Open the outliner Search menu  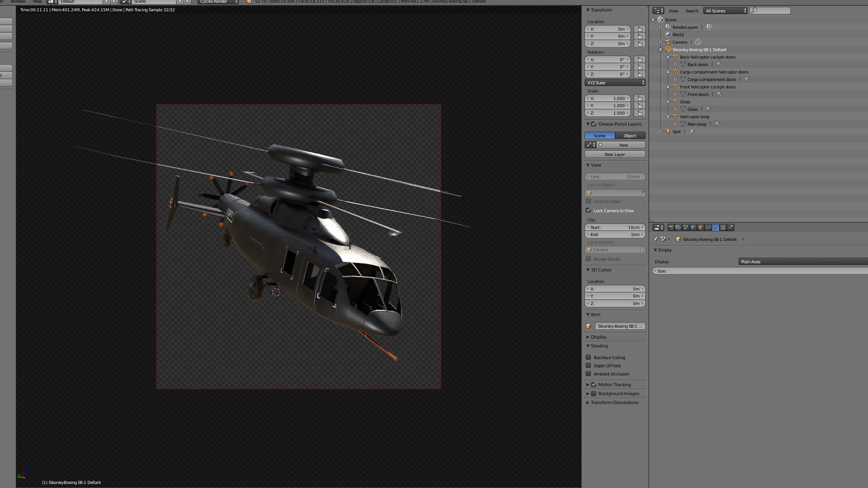coord(692,11)
